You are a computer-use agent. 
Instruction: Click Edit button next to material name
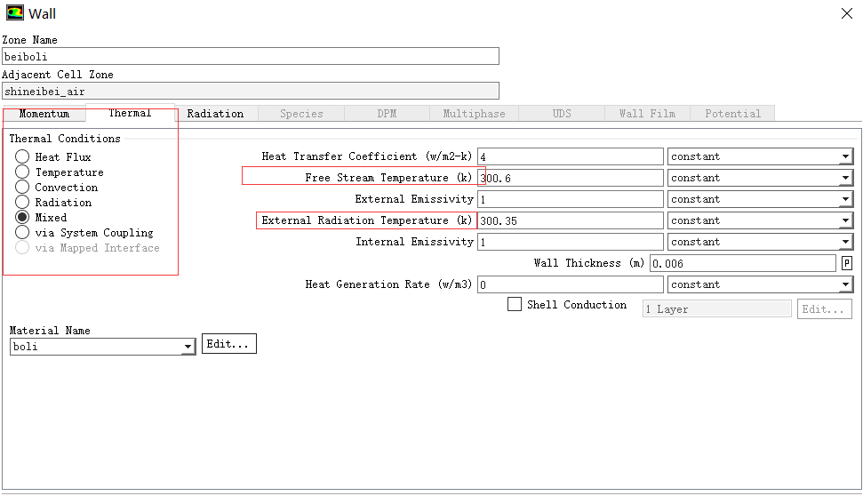point(229,344)
